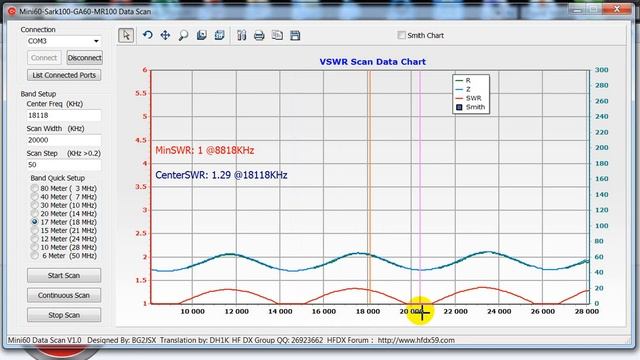This screenshot has height=360, width=640.
Task: Click the 10 000 x-axis label
Action: (x=193, y=311)
